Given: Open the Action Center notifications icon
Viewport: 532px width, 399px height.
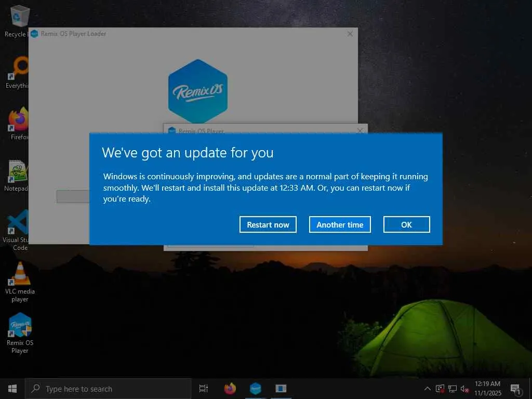Looking at the screenshot, I should tap(515, 389).
